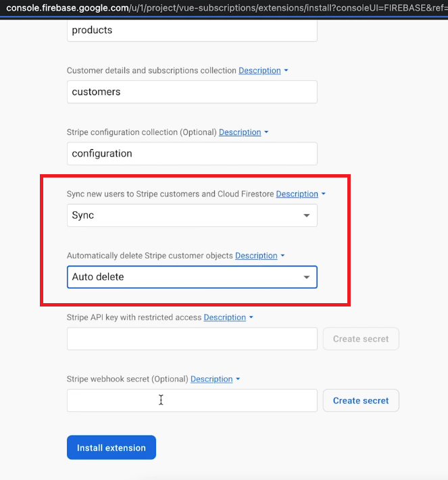Open Description link for Stripe API key
This screenshot has width=448, height=480.
[224, 317]
